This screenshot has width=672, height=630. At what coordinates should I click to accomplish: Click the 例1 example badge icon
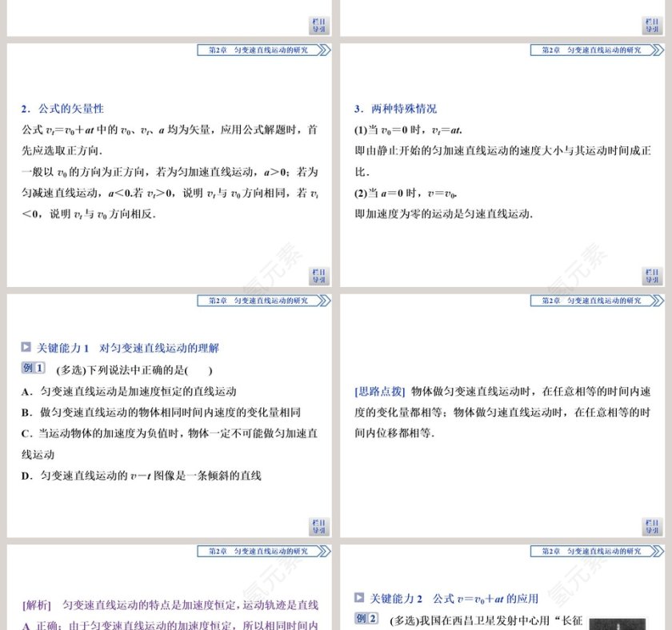[33, 369]
